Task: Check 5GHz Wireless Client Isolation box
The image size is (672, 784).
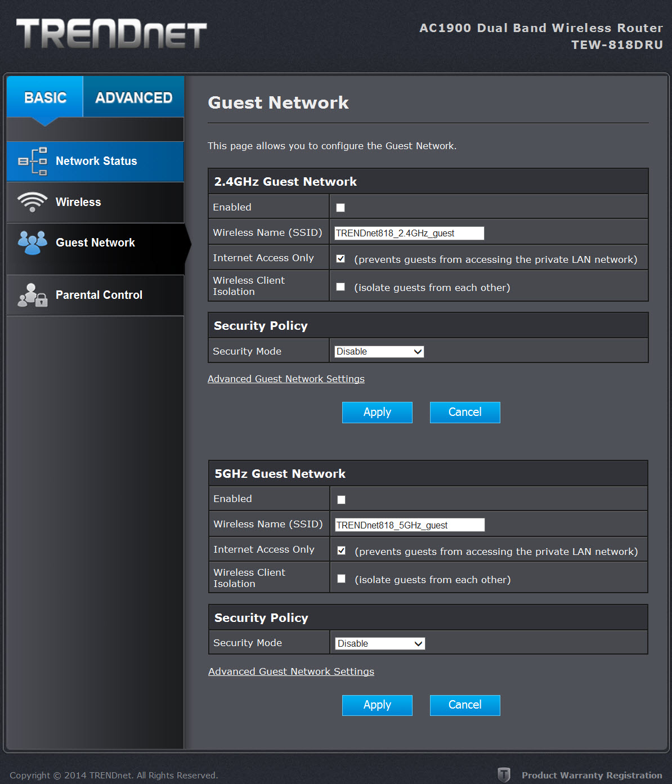Action: pos(341,579)
